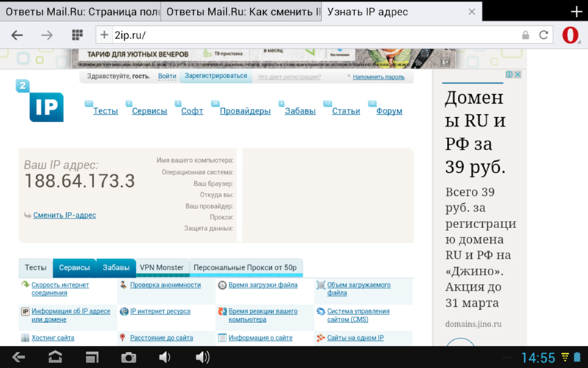Viewport: 588px width, 368px height.
Task: Open a new tab with the plus button
Action: coord(576,12)
